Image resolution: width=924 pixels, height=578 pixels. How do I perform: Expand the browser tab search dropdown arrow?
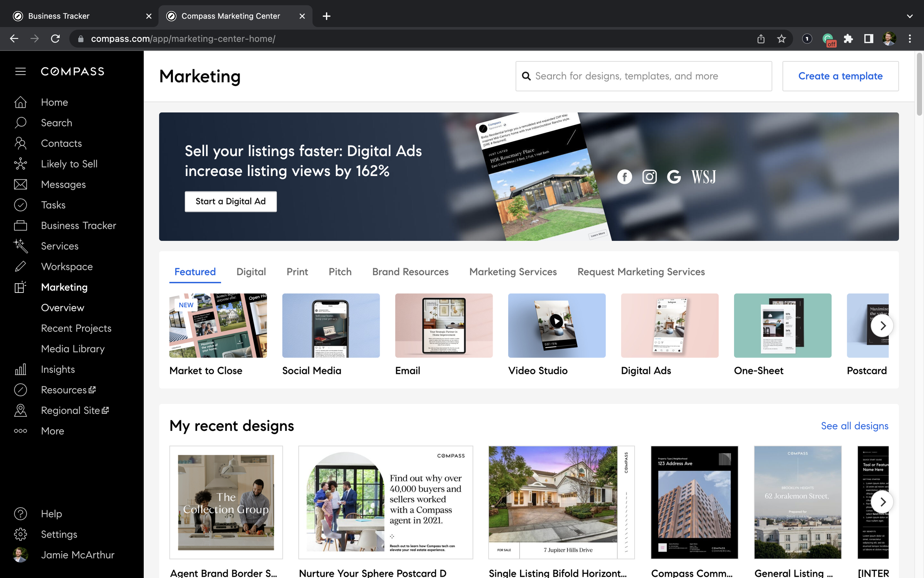(910, 16)
